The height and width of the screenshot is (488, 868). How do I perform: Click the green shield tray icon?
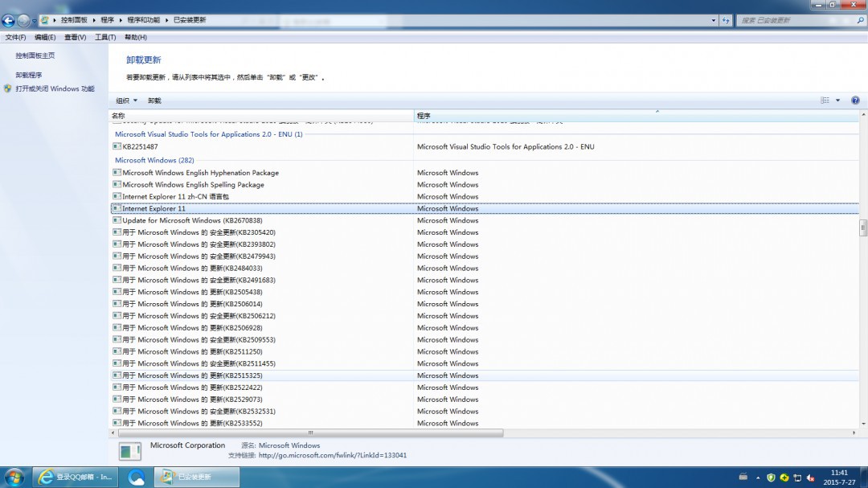pyautogui.click(x=771, y=478)
